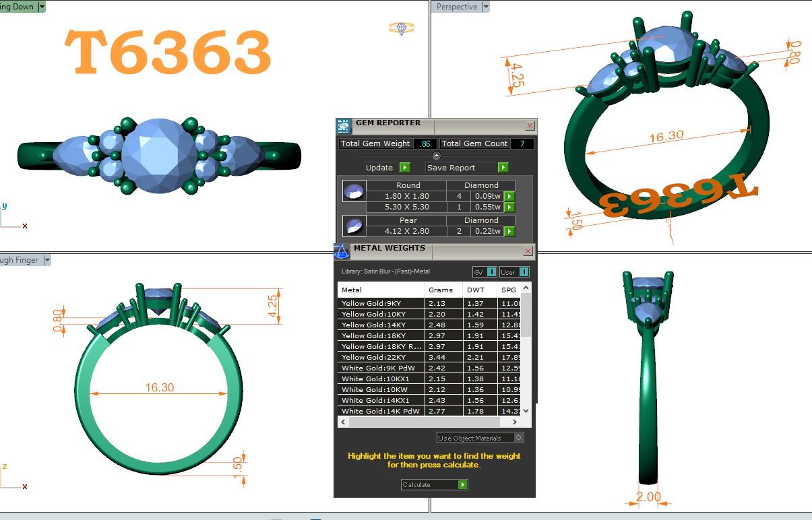The width and height of the screenshot is (812, 520).
Task: Click the round gem shape thumbnail
Action: pos(354,191)
